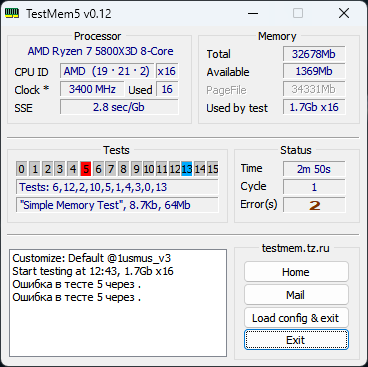Click the Cycle count value 1

tap(314, 187)
